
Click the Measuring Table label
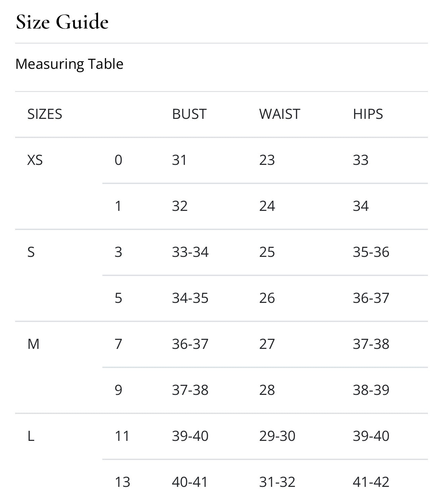(69, 64)
